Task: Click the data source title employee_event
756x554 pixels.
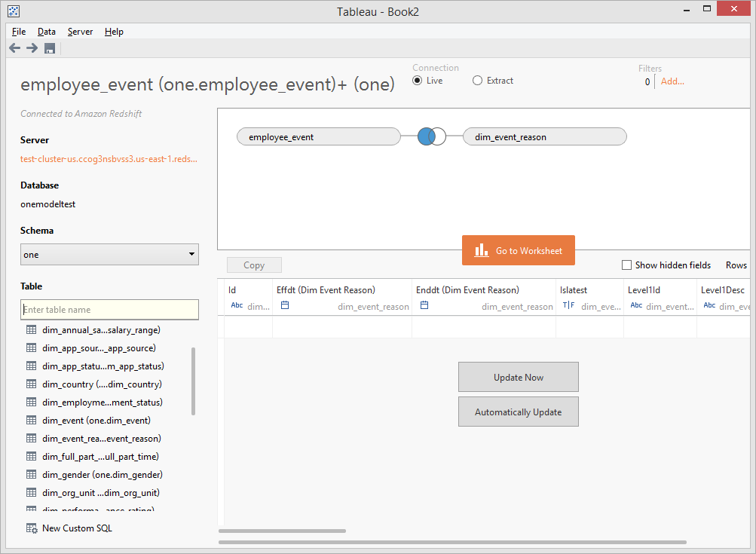Action: point(207,84)
